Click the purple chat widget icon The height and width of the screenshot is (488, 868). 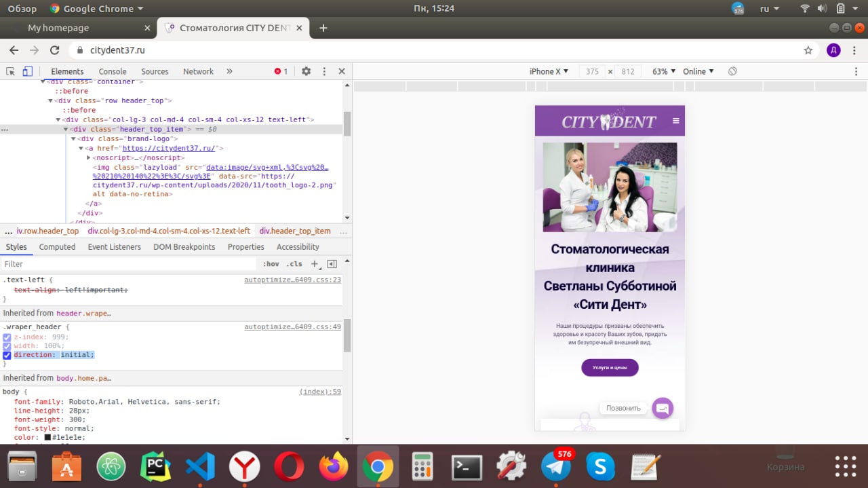click(x=663, y=408)
